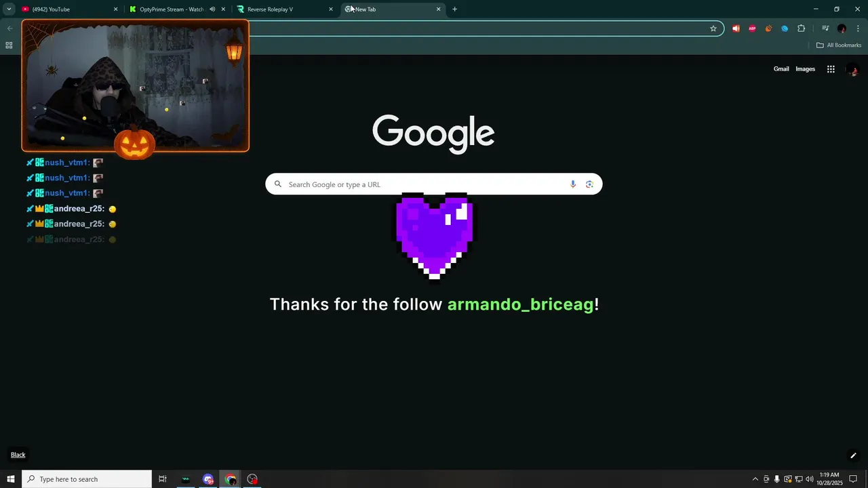This screenshot has height=488, width=868.
Task: Open the Google account avatar on page
Action: click(852, 69)
